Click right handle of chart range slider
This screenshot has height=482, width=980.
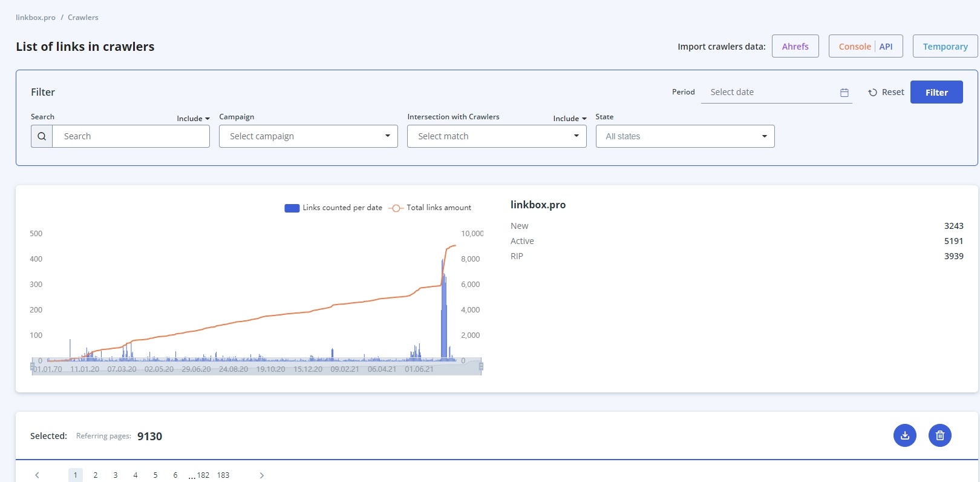coord(481,366)
